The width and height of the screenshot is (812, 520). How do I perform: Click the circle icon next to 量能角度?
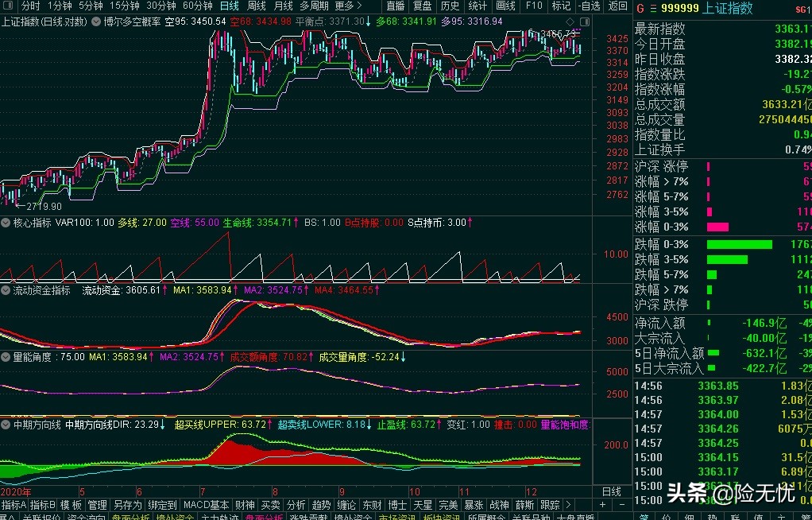[x=6, y=357]
